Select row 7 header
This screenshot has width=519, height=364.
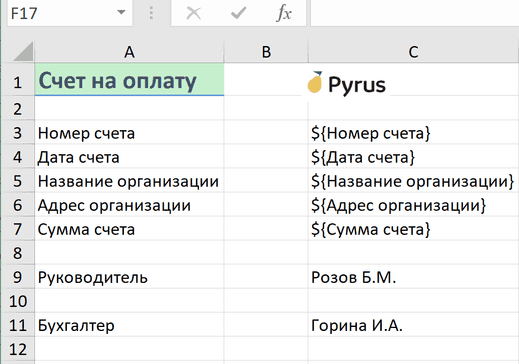pos(18,228)
